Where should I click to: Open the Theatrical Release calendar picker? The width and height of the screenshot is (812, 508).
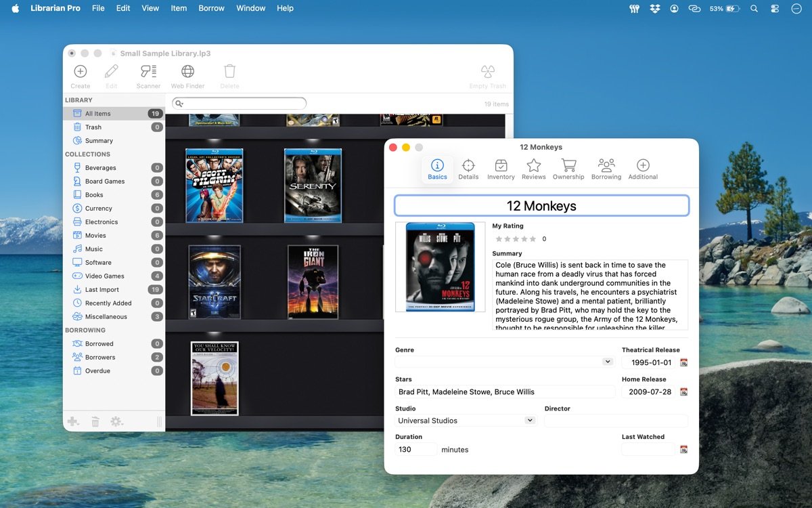(x=683, y=363)
